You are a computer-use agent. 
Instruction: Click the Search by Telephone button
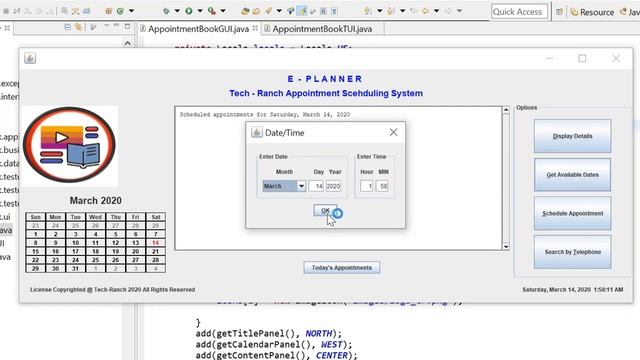pyautogui.click(x=572, y=252)
